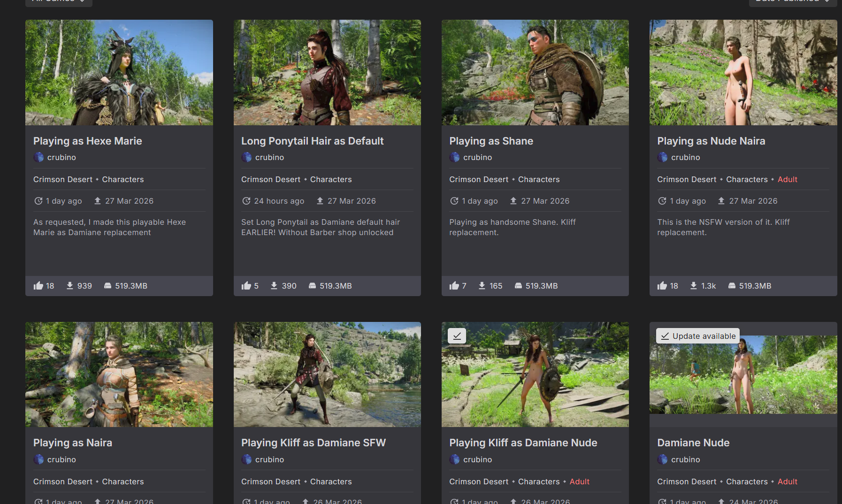The width and height of the screenshot is (842, 504).
Task: Click the "165" downloads count
Action: pos(496,286)
